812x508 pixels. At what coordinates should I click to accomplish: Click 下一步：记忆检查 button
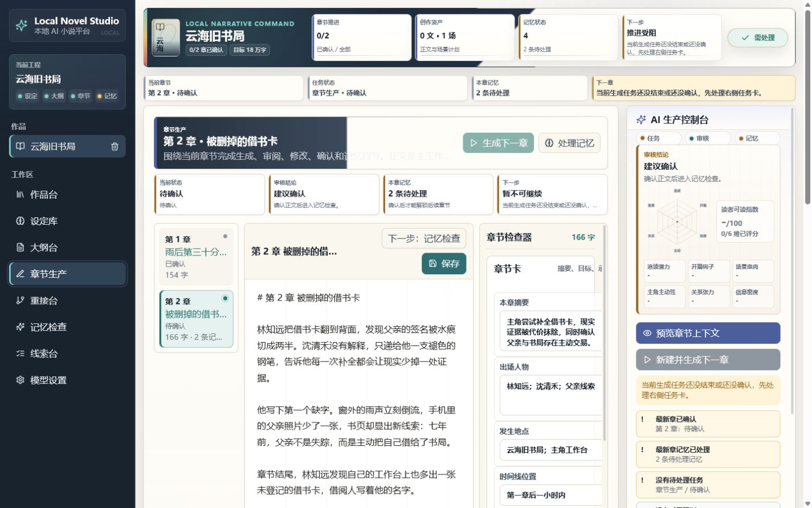(x=424, y=238)
